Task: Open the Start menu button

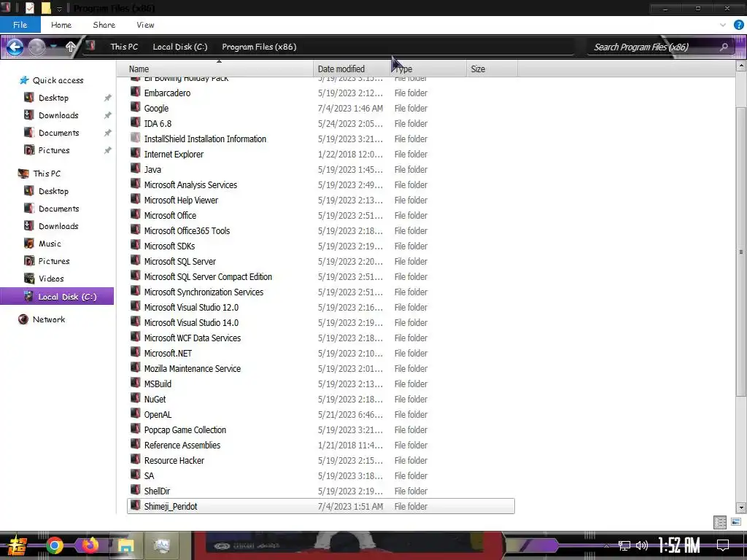Action: (18, 545)
